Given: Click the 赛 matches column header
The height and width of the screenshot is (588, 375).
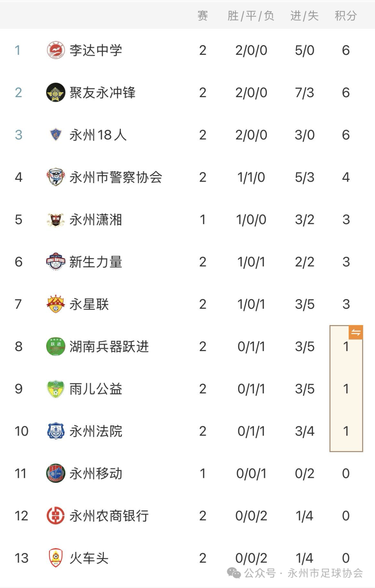Looking at the screenshot, I should [203, 16].
